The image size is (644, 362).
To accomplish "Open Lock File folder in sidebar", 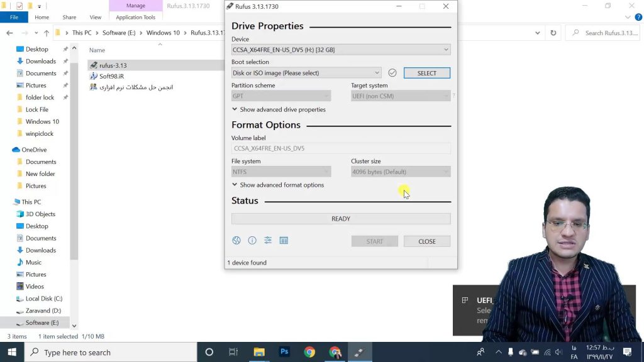I will pyautogui.click(x=37, y=109).
